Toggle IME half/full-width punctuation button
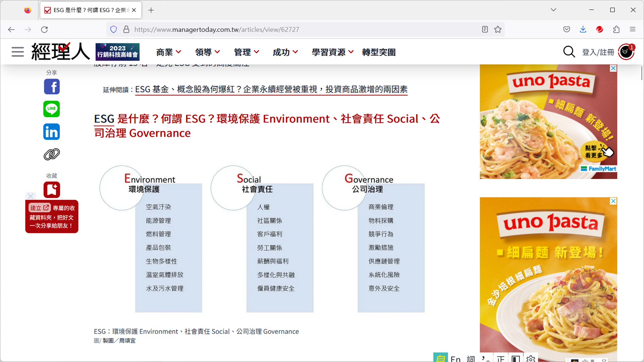644x362 pixels. click(x=486, y=359)
